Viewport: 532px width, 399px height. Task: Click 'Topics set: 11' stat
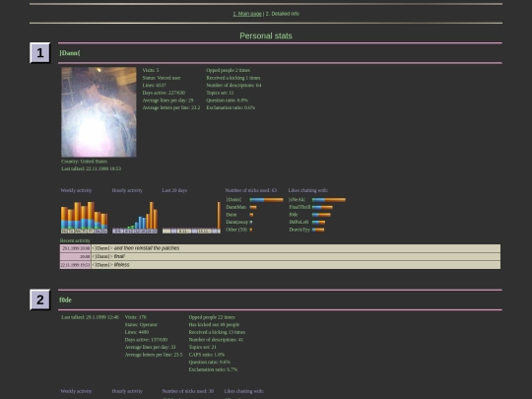[x=220, y=93]
